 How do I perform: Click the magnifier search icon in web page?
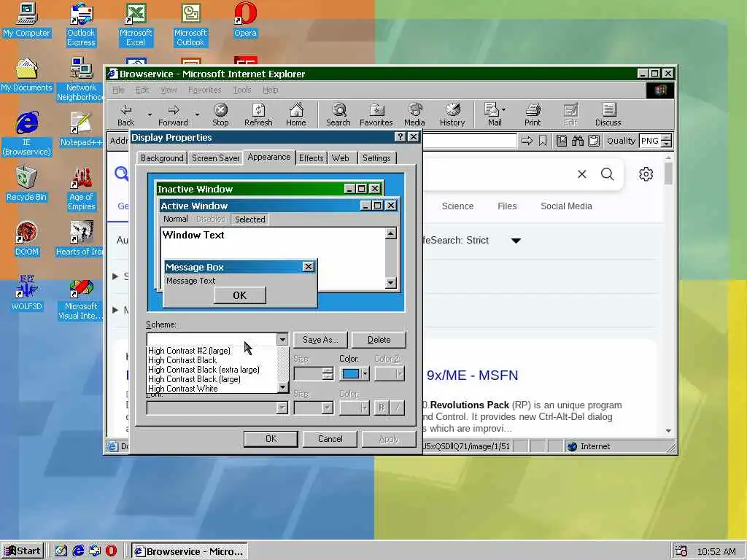pos(608,174)
